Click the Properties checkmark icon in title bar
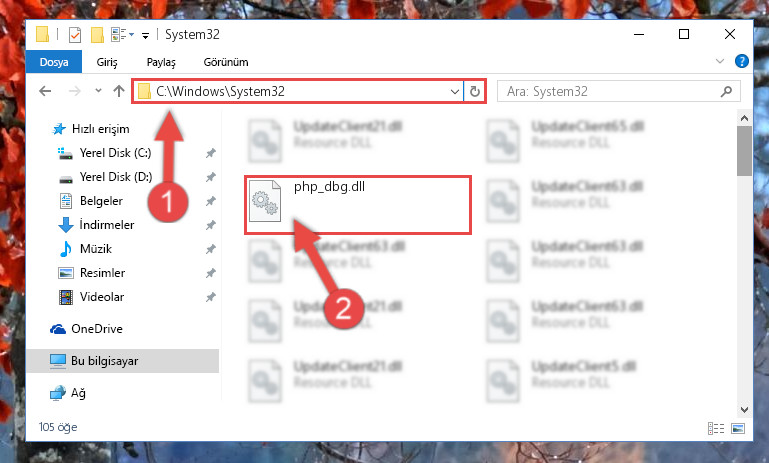769x463 pixels. pyautogui.click(x=75, y=35)
